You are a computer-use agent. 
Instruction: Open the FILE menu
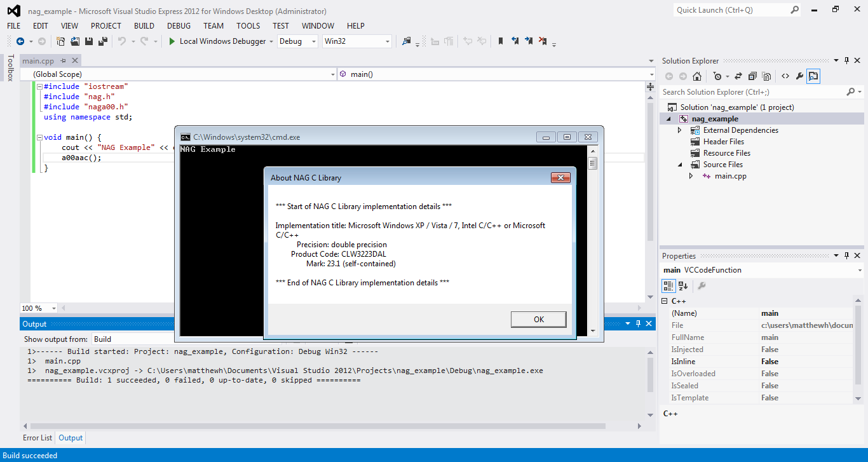(13, 26)
